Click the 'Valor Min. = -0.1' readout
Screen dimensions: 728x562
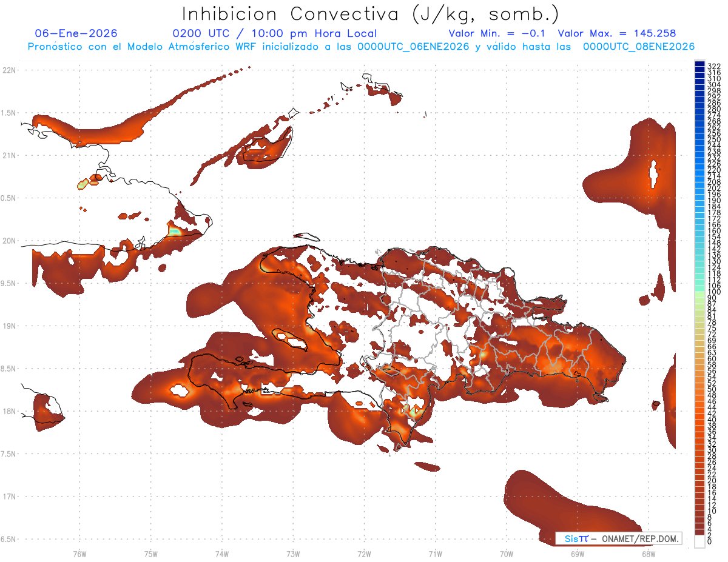pyautogui.click(x=497, y=33)
